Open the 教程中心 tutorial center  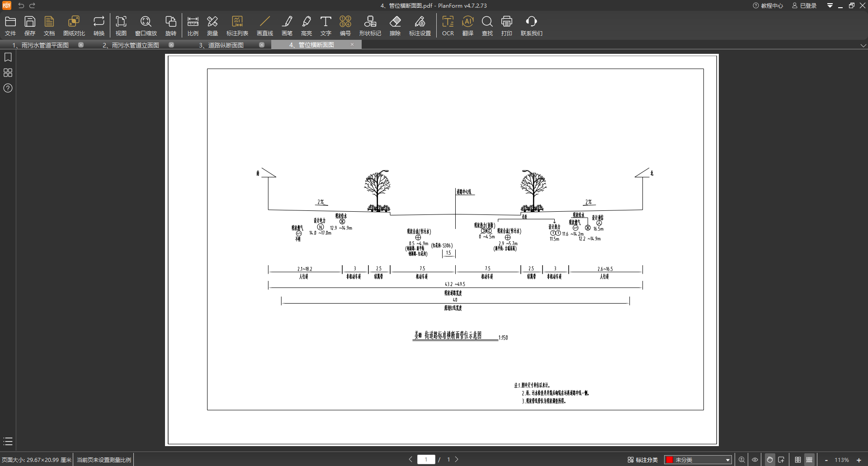point(768,6)
